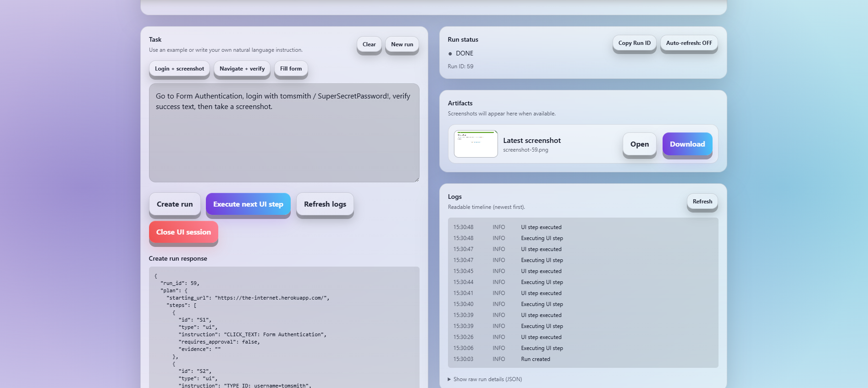This screenshot has height=388, width=868.
Task: Click the '"requires_approval": false' line
Action: [219, 342]
